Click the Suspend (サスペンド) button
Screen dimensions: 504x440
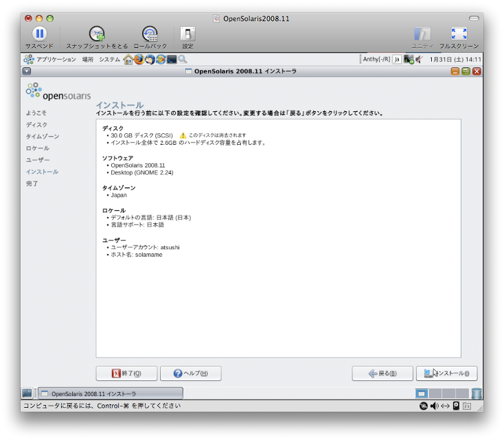pos(39,34)
